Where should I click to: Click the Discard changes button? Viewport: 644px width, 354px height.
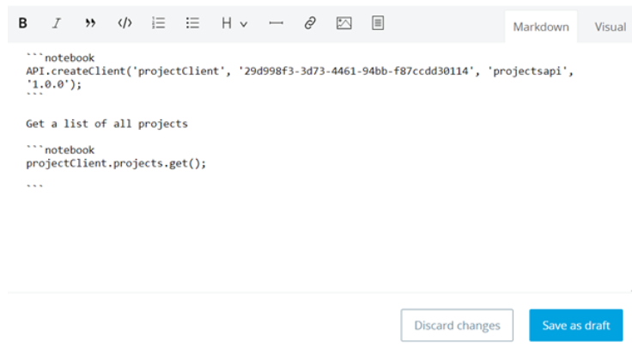pyautogui.click(x=457, y=326)
